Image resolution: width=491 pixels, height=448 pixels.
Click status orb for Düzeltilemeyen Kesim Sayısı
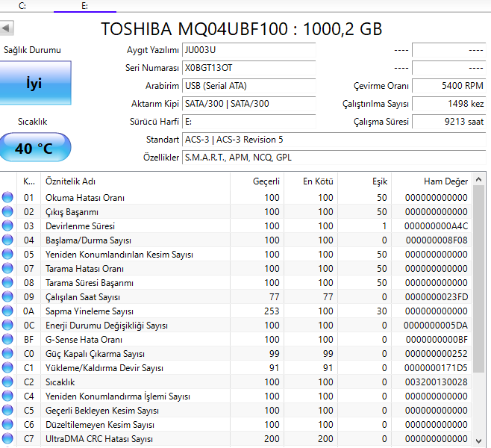click(x=7, y=425)
